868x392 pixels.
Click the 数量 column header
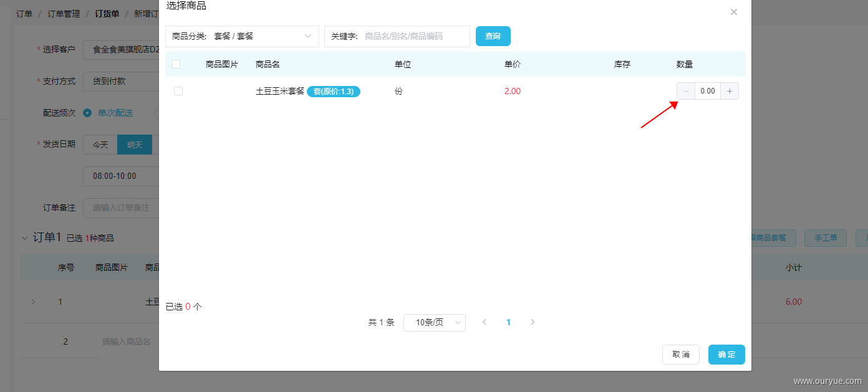pos(685,64)
